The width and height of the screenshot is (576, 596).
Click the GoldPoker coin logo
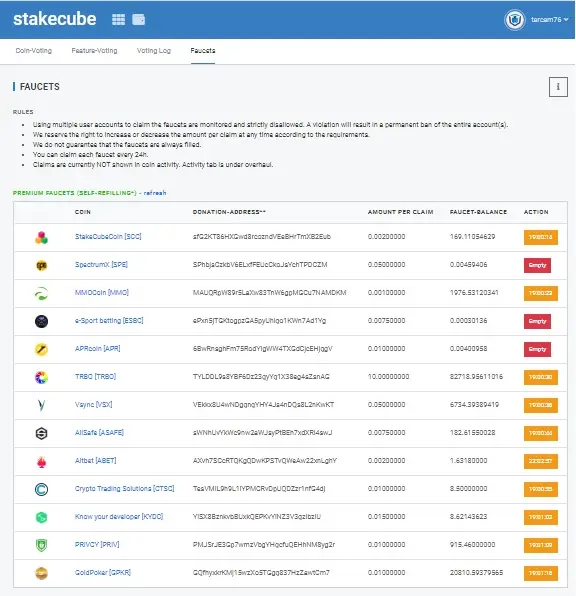pyautogui.click(x=41, y=573)
